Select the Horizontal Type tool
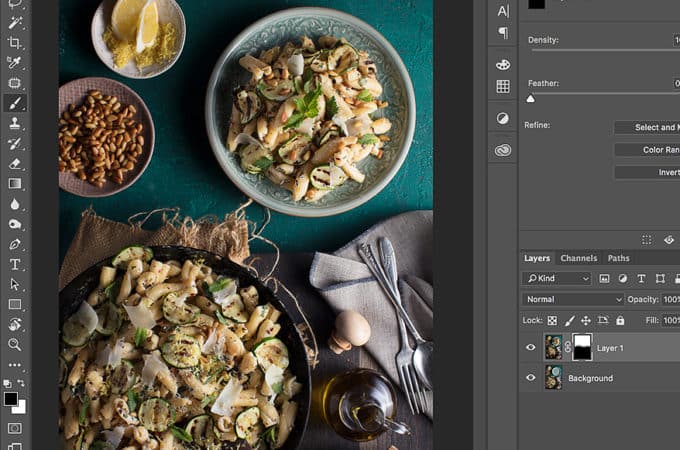 click(x=15, y=264)
